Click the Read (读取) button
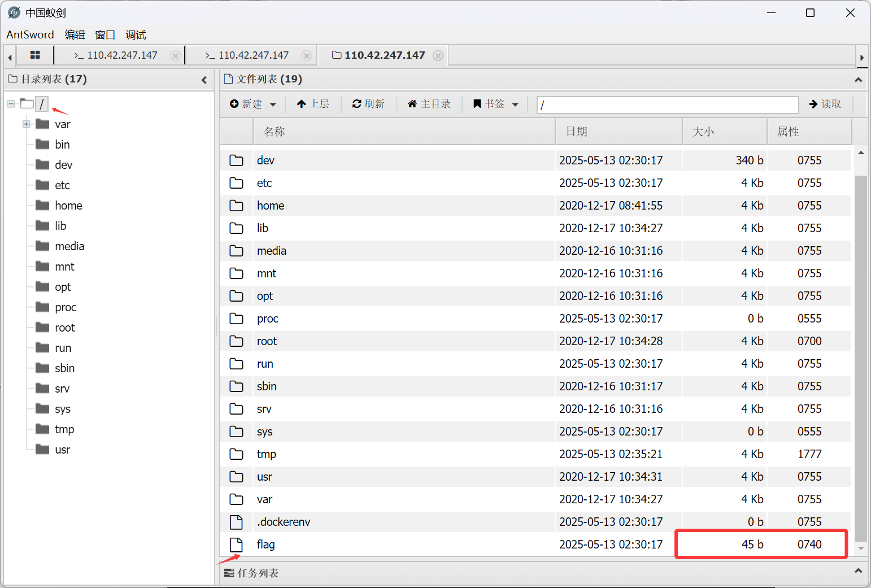 pyautogui.click(x=825, y=104)
